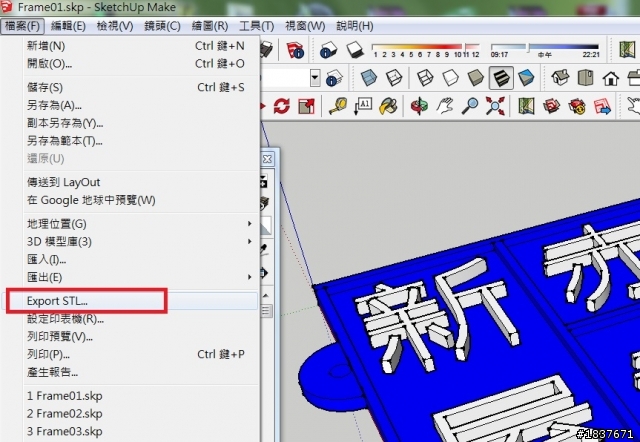This screenshot has width=640, height=442.
Task: Open the 視窗(W) menu
Action: point(305,26)
